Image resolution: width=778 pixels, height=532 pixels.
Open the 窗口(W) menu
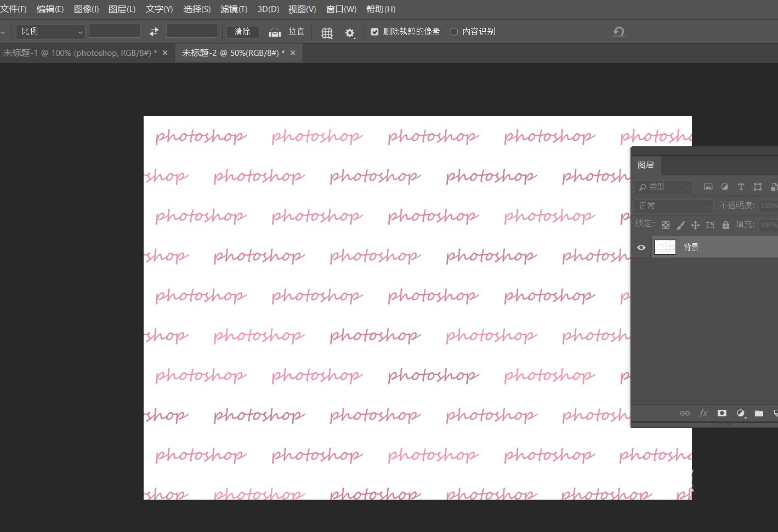click(x=341, y=9)
